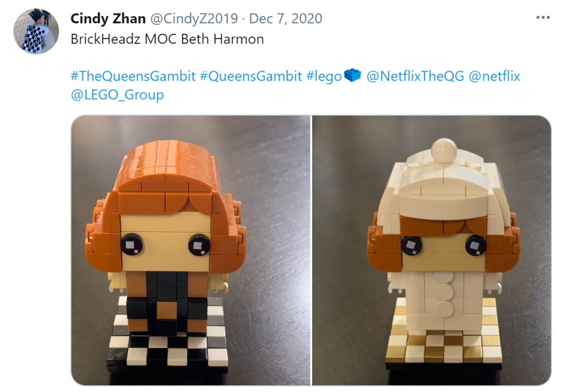
Task: Click the tweet text BrickHeadz MOC Beth Harmon
Action: click(167, 39)
